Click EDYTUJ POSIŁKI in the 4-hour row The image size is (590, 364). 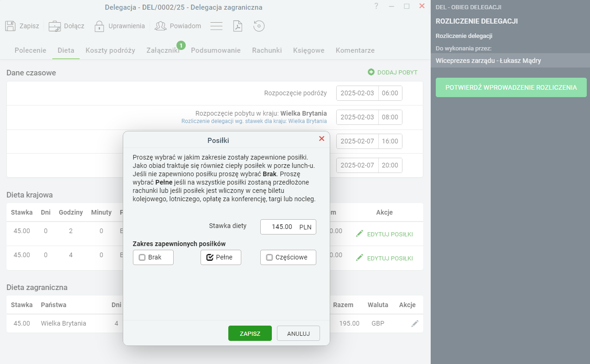coord(390,258)
